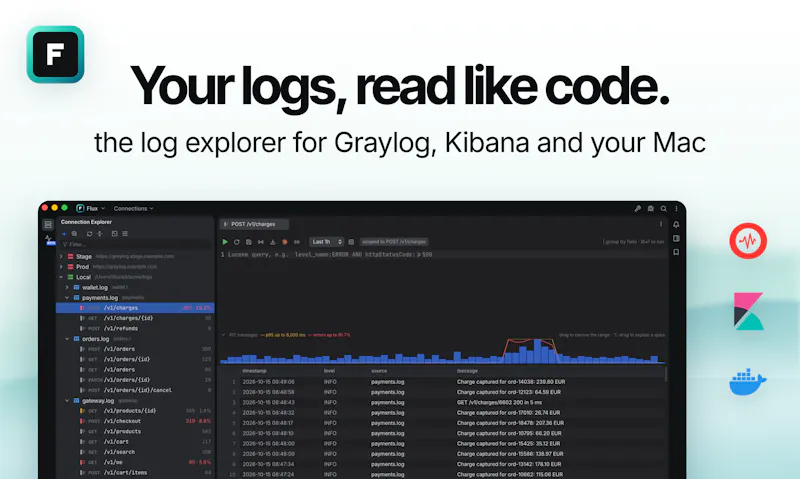
Task: Click the Flux app logo icon
Action: click(55, 54)
